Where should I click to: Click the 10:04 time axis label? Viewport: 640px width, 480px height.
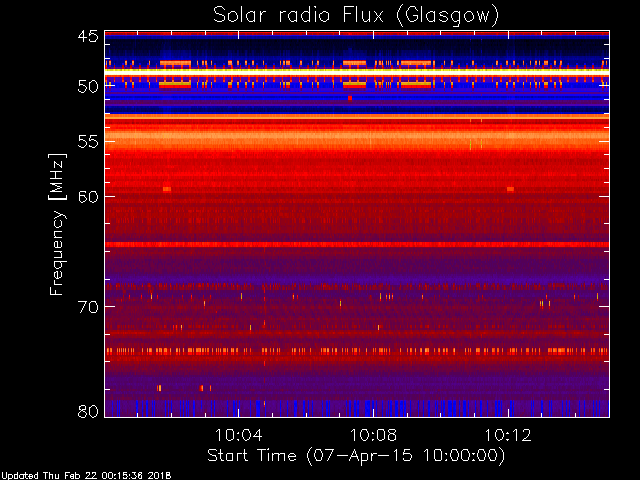pos(239,435)
